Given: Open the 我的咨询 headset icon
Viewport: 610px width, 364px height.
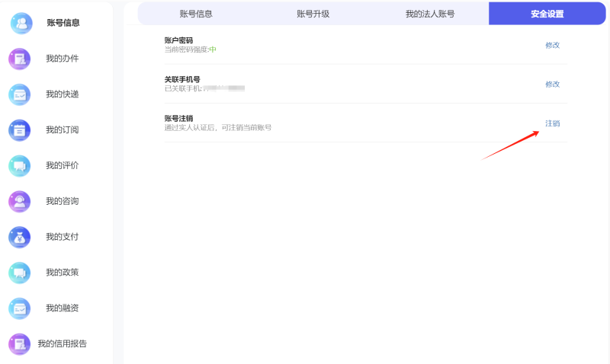Looking at the screenshot, I should 20,201.
